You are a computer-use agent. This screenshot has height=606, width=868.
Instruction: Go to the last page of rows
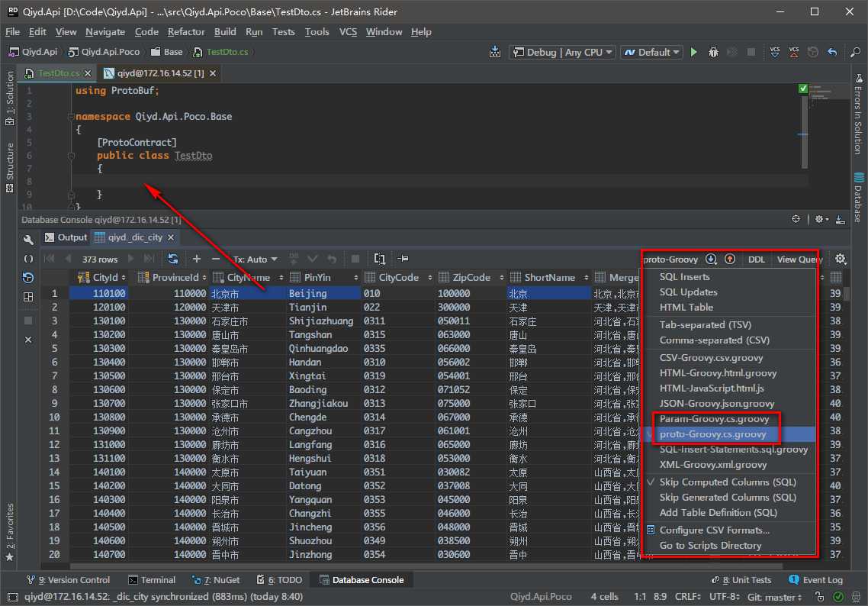click(149, 259)
